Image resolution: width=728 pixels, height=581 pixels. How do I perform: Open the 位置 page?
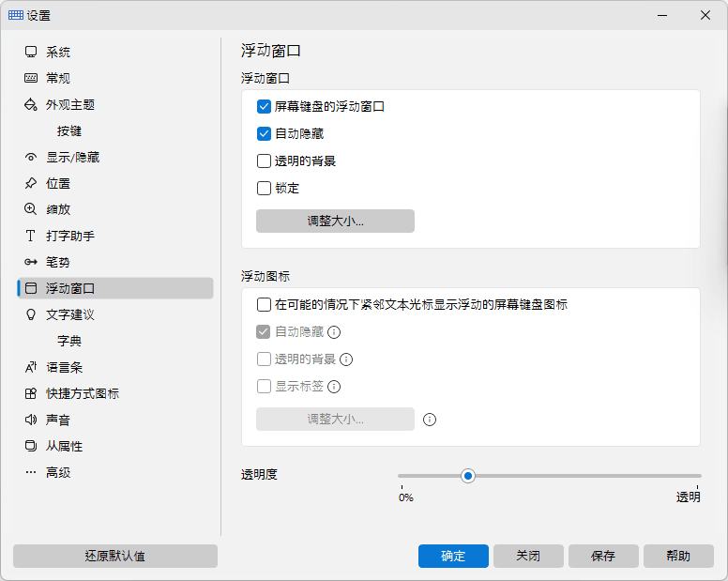(x=115, y=183)
